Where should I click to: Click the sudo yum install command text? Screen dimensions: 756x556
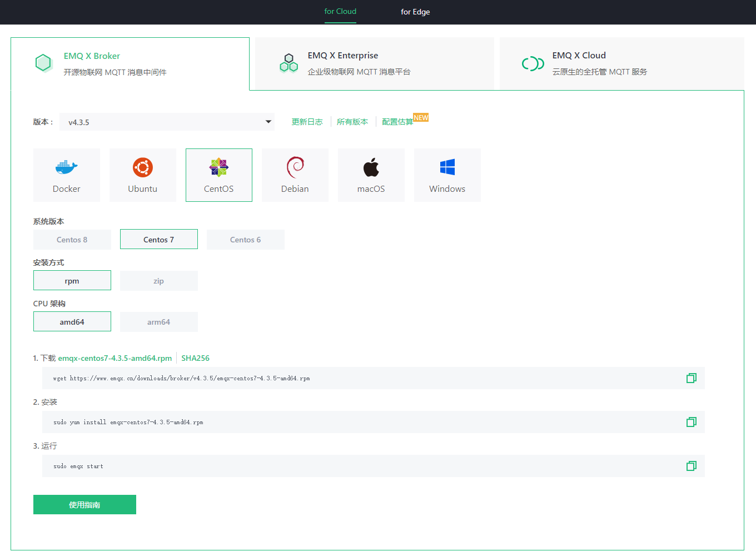pos(128,423)
